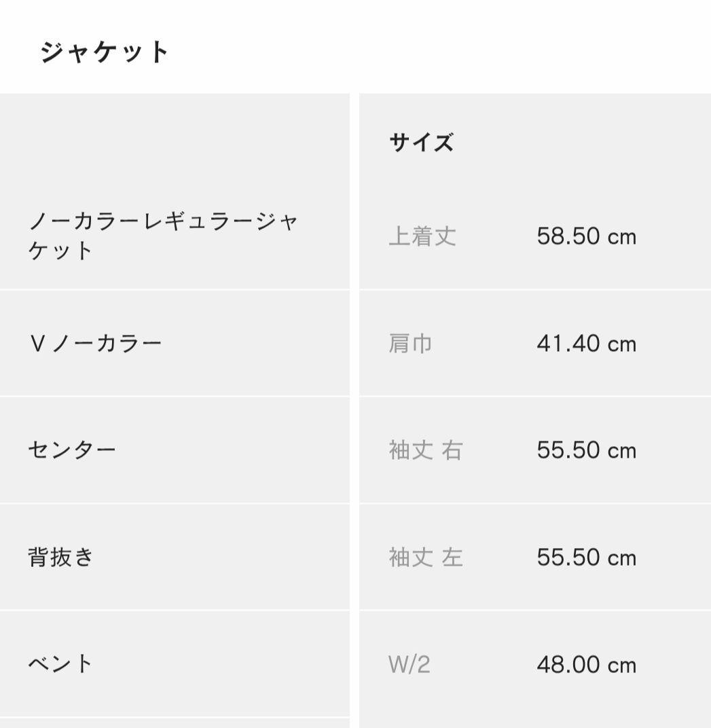Select 55.50 cm beside 袖丈 左

(x=586, y=558)
